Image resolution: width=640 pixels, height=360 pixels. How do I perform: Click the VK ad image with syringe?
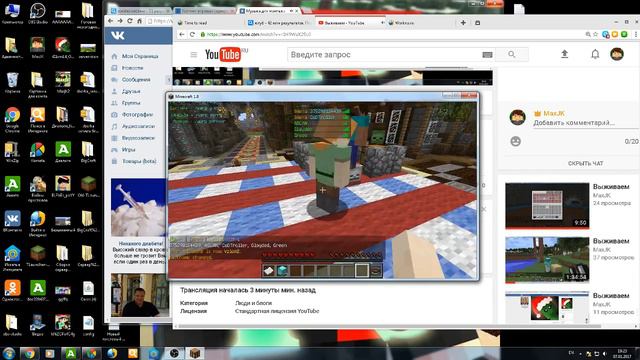point(139,207)
